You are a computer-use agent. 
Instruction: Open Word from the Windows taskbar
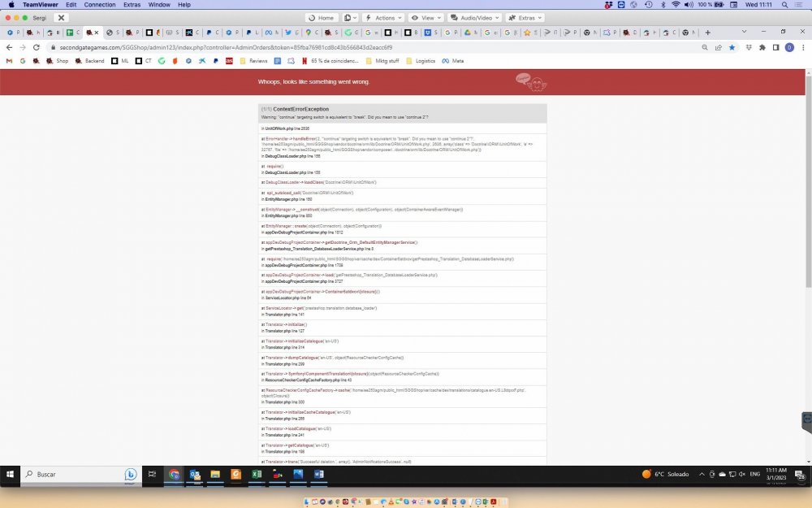coord(320,475)
